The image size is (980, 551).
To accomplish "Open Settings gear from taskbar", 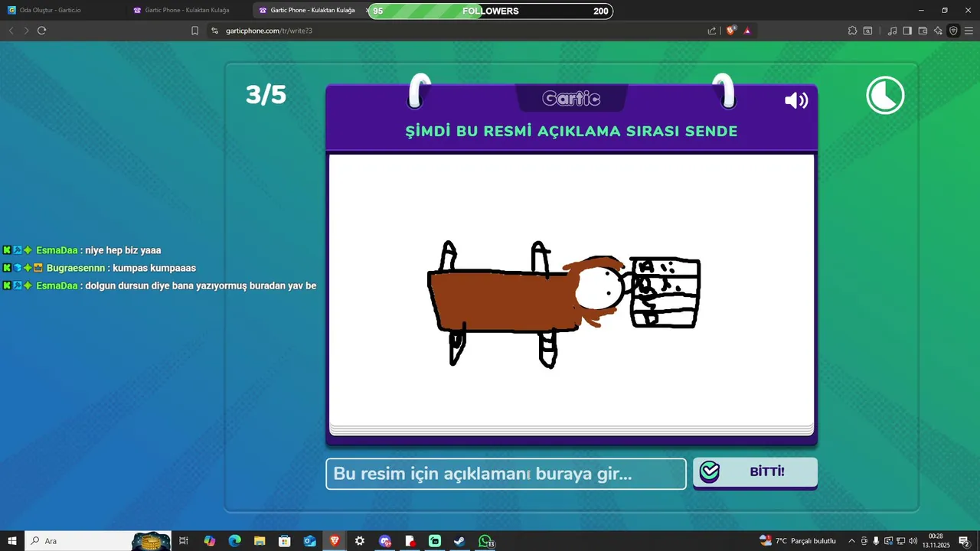I will coord(360,541).
